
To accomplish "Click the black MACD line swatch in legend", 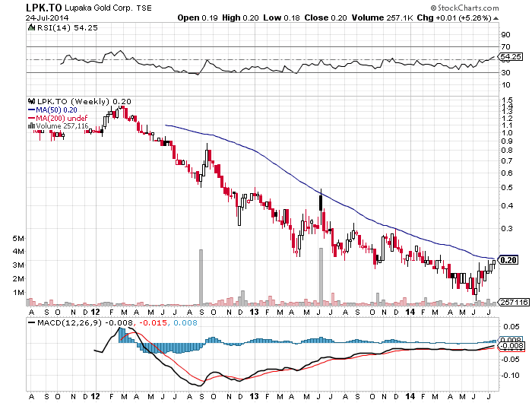I will (32, 323).
